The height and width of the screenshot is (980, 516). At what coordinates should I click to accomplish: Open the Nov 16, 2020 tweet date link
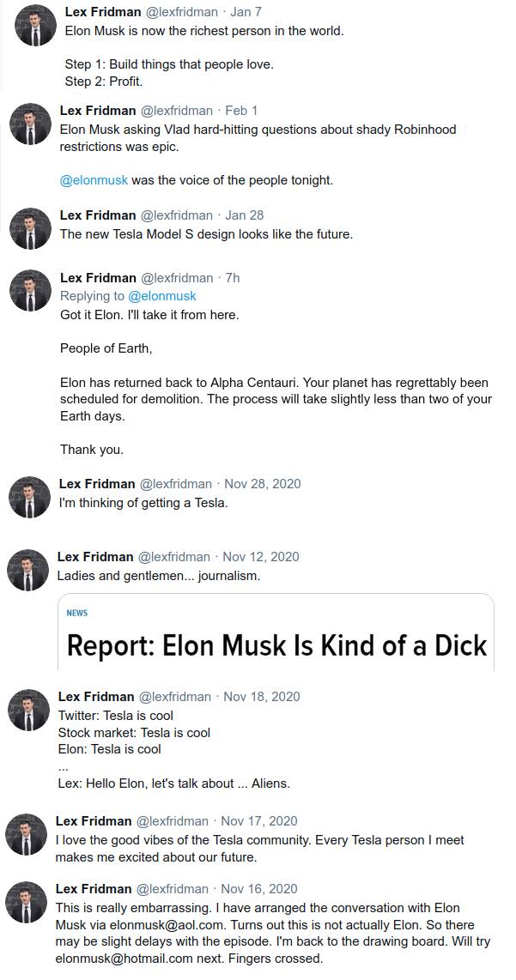pyautogui.click(x=259, y=889)
